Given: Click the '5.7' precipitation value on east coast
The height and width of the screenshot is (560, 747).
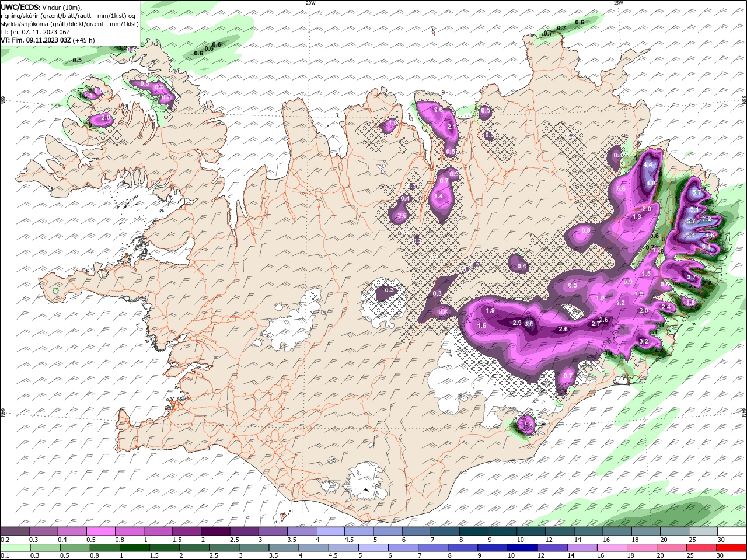Looking at the screenshot, I should click(696, 192).
